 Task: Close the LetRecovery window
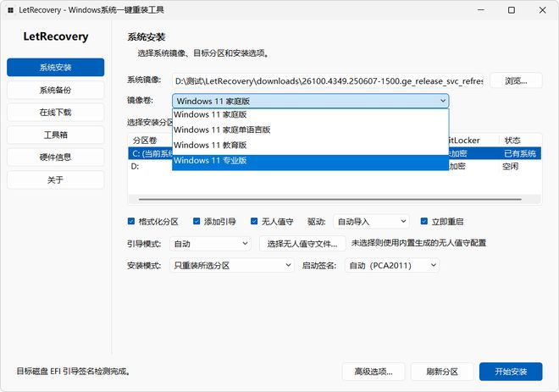point(543,10)
